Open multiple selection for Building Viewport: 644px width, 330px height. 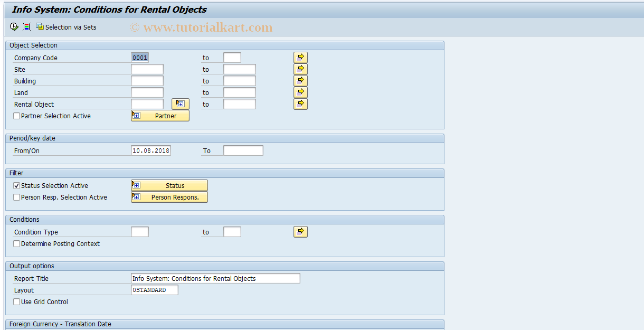(300, 81)
